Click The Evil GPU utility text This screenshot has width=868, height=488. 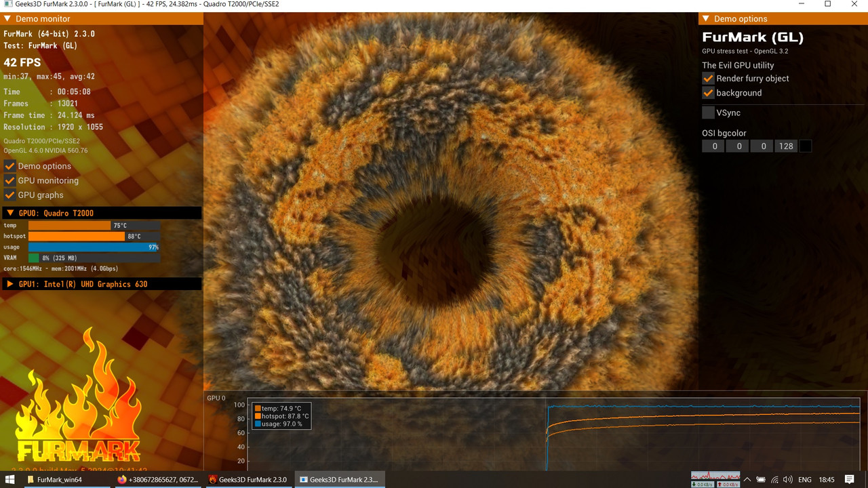click(738, 65)
